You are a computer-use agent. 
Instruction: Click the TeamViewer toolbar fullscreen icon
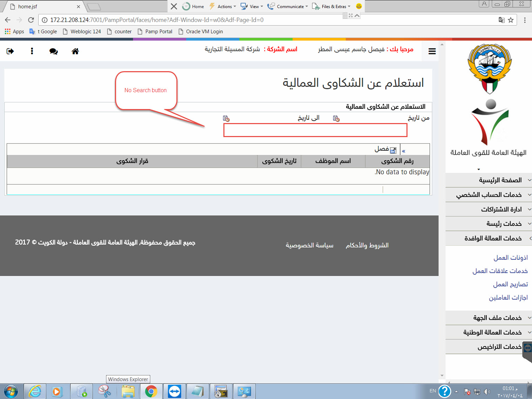point(351,15)
